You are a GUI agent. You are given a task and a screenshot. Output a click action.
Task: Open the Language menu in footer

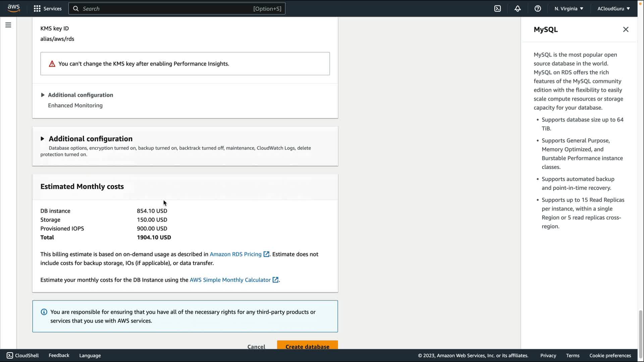click(90, 355)
